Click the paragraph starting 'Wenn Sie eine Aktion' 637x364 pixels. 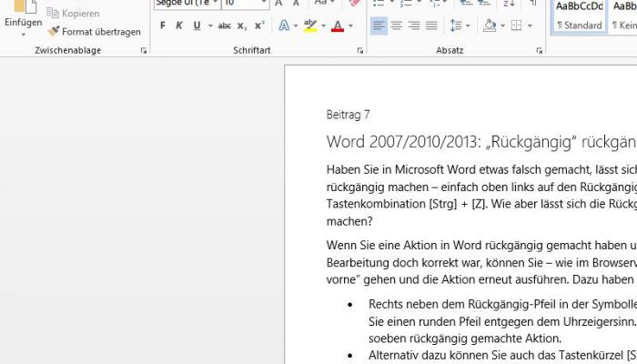(x=481, y=262)
